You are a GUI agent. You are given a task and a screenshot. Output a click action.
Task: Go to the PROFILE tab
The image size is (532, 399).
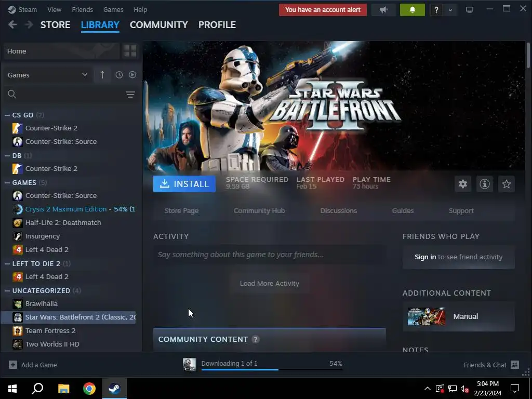click(217, 25)
